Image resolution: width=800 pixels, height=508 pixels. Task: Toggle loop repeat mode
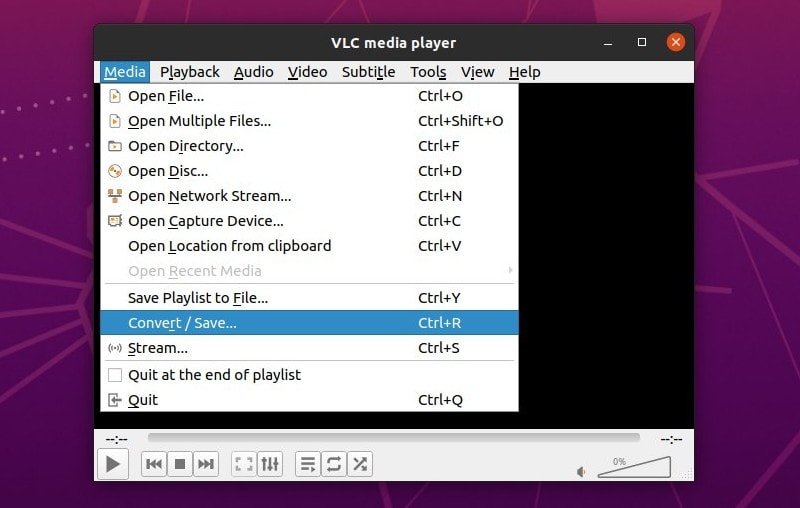pyautogui.click(x=334, y=464)
